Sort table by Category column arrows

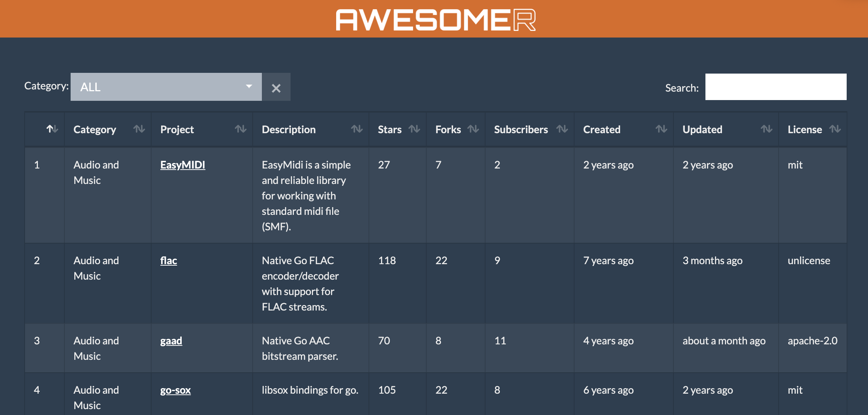click(139, 129)
